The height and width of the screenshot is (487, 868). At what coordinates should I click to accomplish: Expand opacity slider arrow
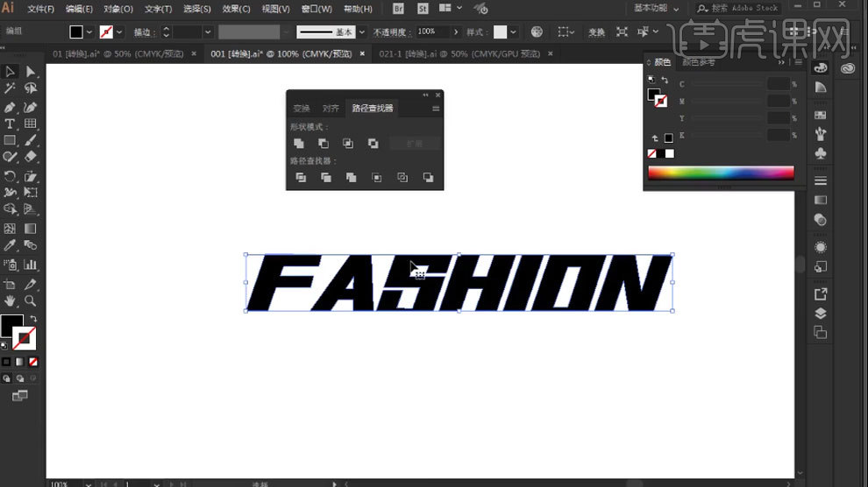pyautogui.click(x=456, y=32)
